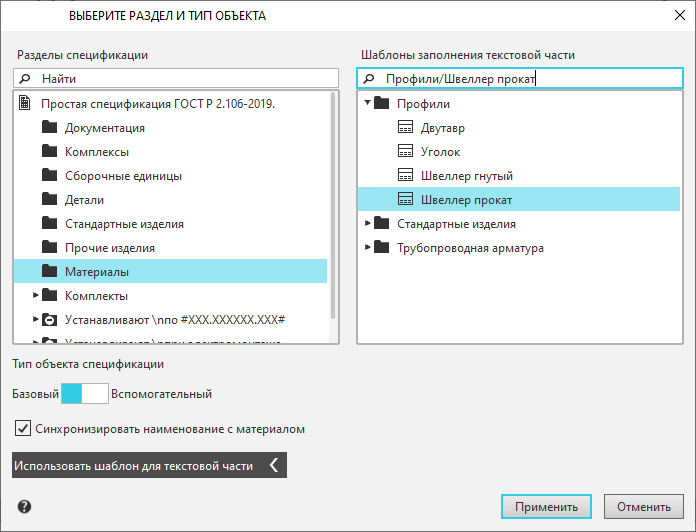Image resolution: width=696 pixels, height=532 pixels.
Task: Click the sections list vertical scrollbar
Action: click(334, 200)
